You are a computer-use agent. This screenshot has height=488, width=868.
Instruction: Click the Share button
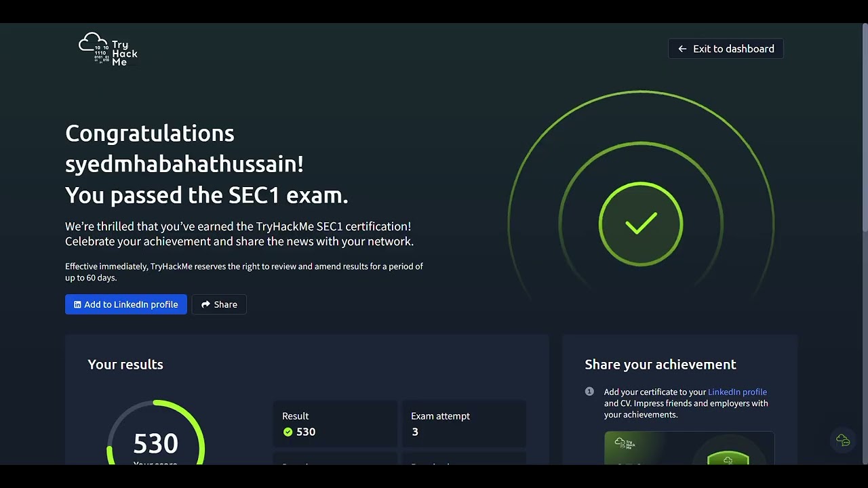[x=219, y=304]
